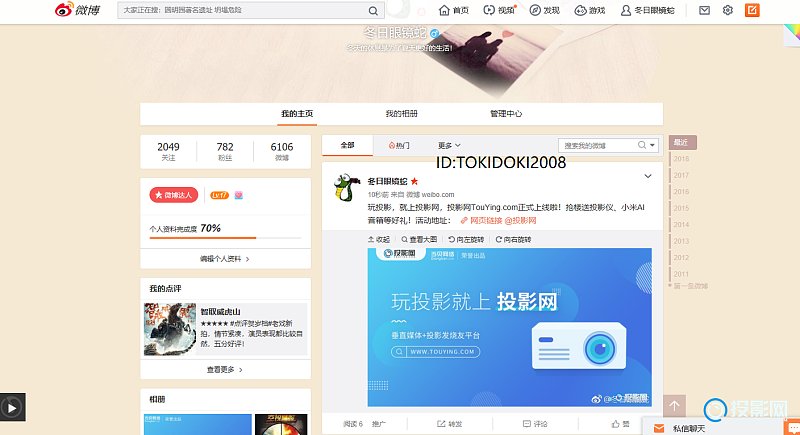The height and width of the screenshot is (435, 800).
Task: Click the search magnifier icon in top bar
Action: click(373, 10)
